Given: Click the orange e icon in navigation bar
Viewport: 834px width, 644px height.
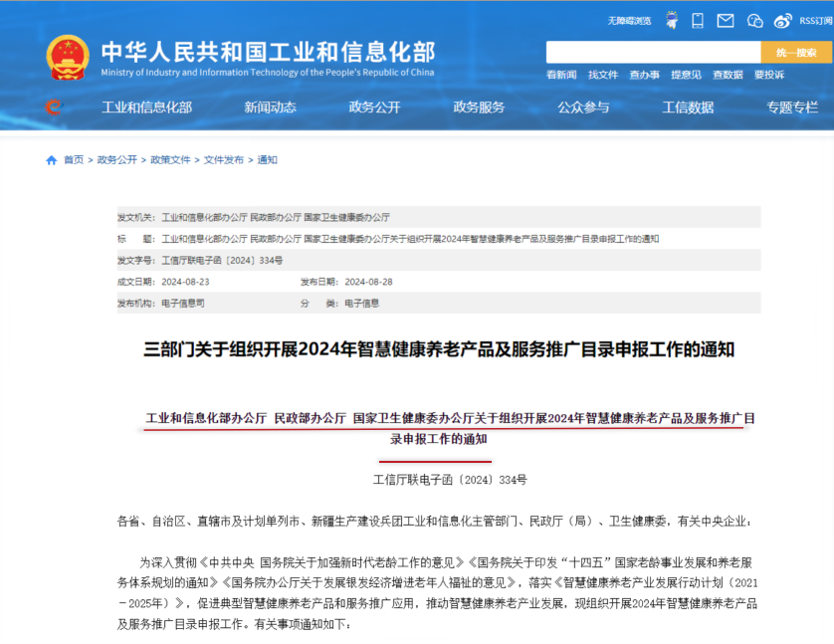Looking at the screenshot, I should (53, 107).
